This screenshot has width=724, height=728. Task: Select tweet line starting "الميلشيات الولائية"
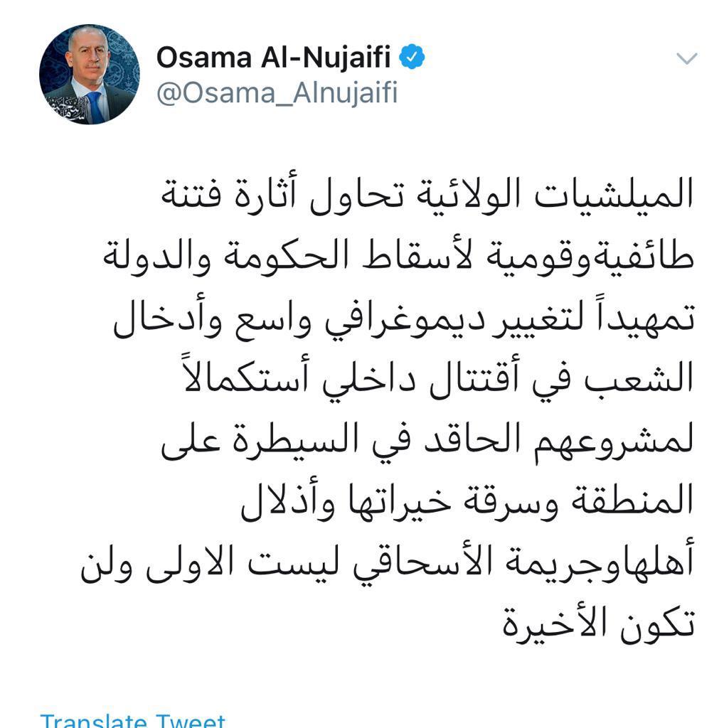coord(427,194)
